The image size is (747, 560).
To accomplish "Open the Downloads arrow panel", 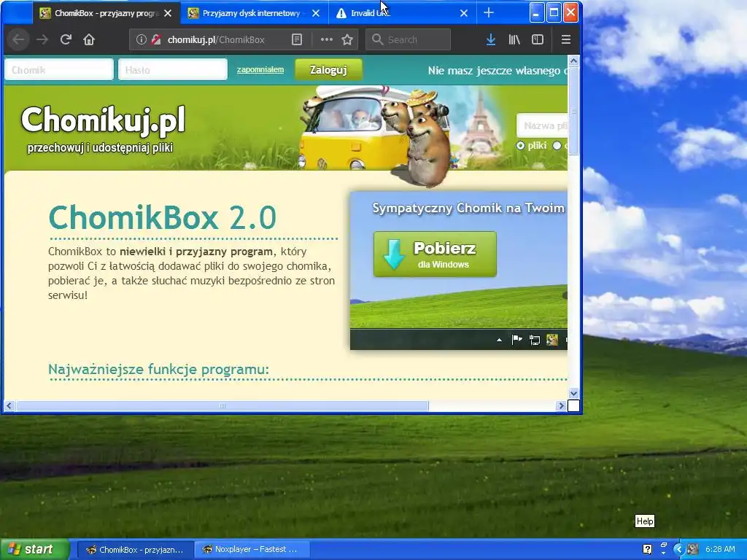I will tap(491, 39).
